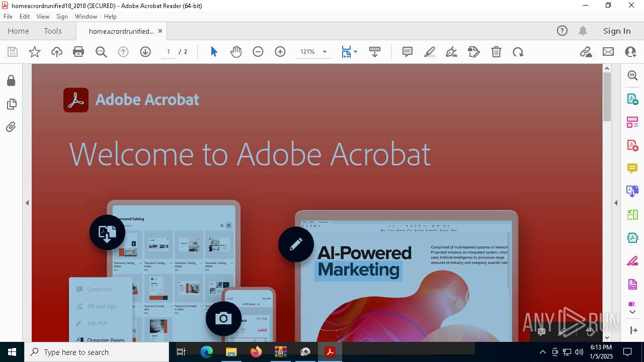This screenshot has height=362, width=644.
Task: Click the Fill and sign stamp icon
Action: (474, 52)
